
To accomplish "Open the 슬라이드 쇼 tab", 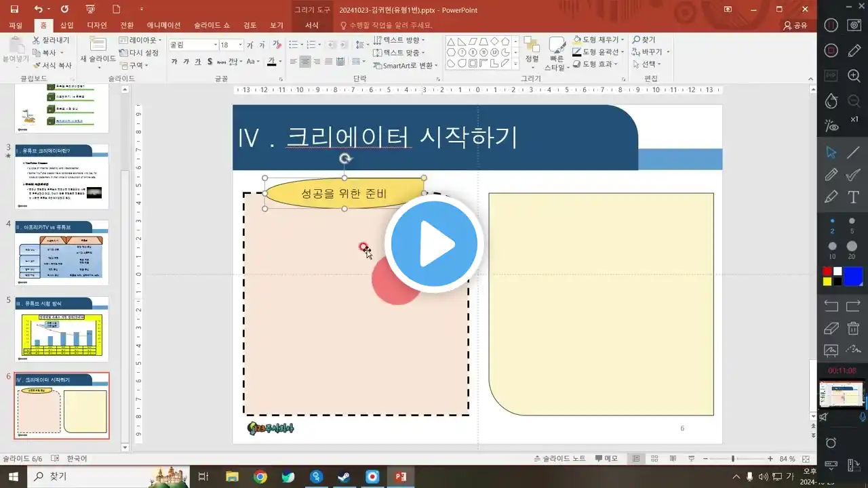I will point(214,26).
